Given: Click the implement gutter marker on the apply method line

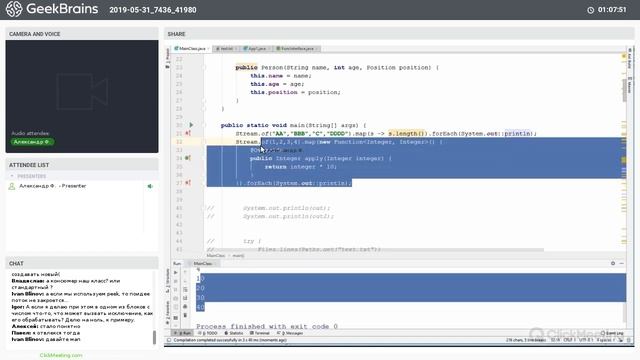Looking at the screenshot, I should point(188,158).
